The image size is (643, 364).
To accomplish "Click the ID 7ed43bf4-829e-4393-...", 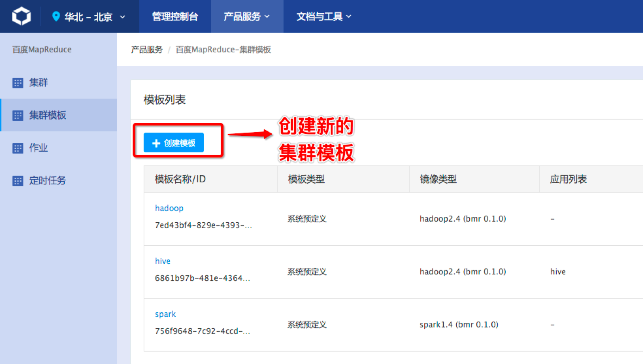I will [x=203, y=225].
